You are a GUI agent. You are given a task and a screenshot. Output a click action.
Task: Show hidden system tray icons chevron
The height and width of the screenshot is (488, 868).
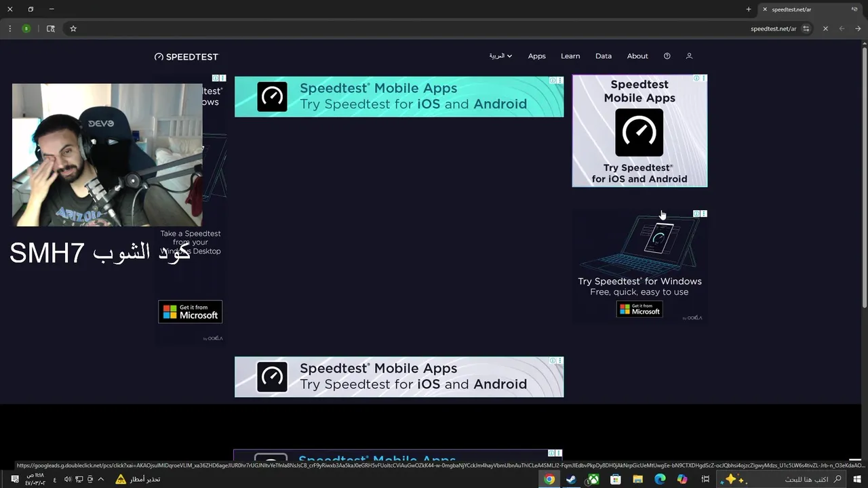click(x=101, y=479)
